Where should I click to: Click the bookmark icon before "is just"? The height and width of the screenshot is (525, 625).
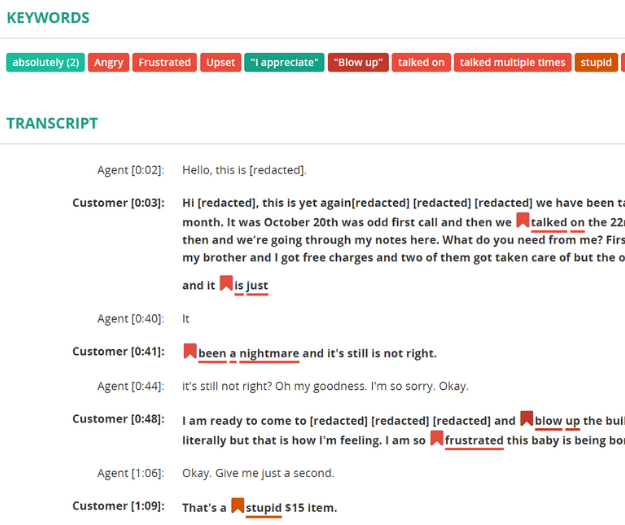[x=226, y=283]
